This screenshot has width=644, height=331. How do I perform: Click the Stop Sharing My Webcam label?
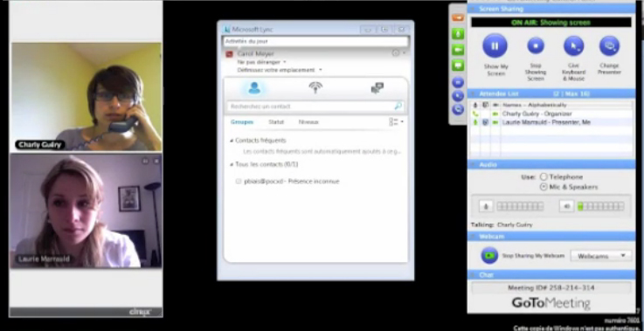pos(533,256)
